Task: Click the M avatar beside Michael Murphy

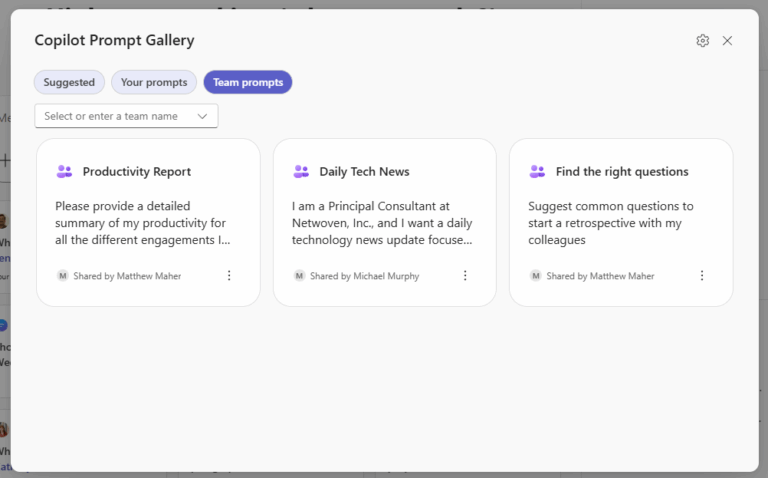Action: 299,276
